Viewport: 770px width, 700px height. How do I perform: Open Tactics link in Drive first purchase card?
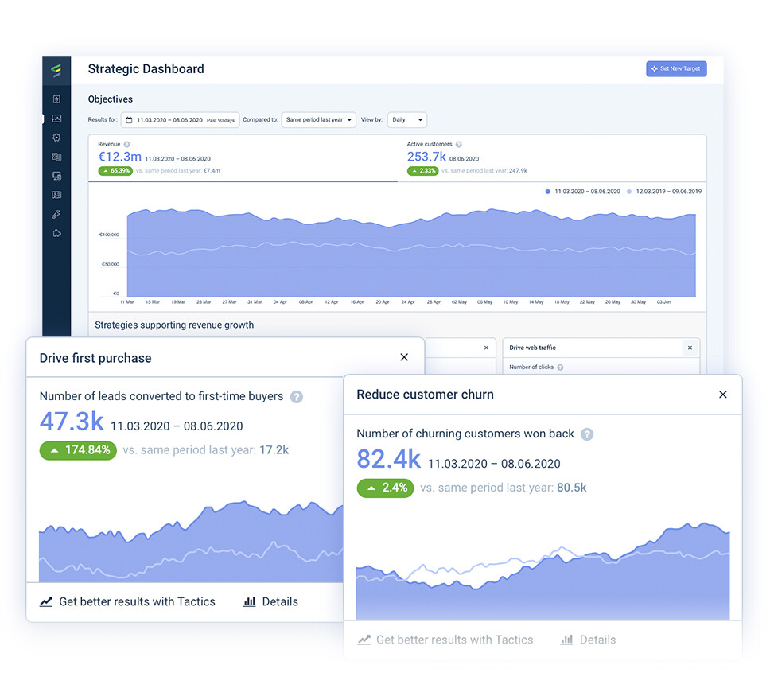(128, 601)
